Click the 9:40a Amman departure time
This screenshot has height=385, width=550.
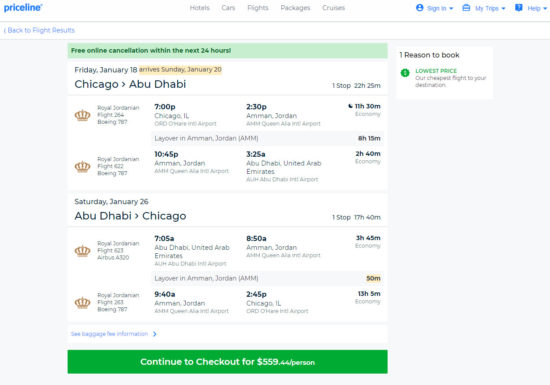click(165, 294)
